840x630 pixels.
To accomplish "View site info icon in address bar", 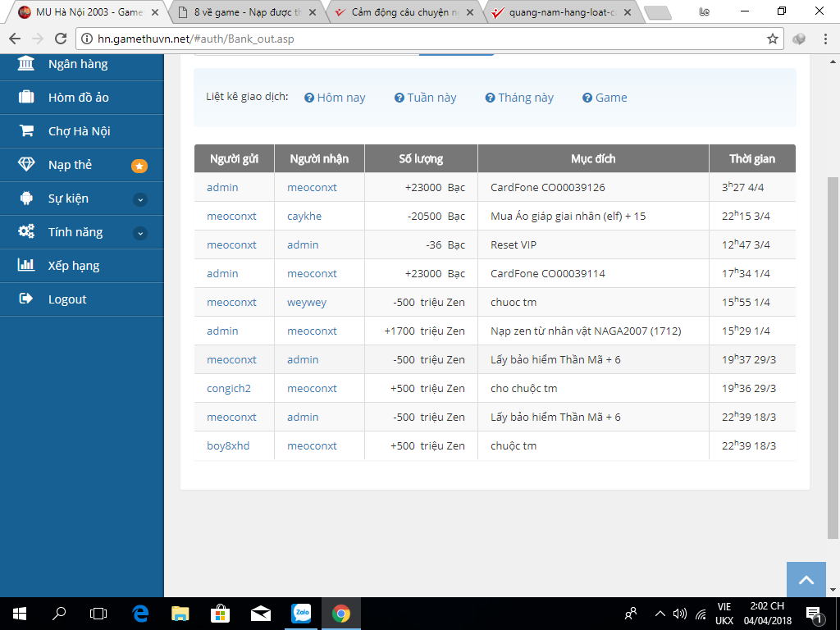I will tap(87, 39).
